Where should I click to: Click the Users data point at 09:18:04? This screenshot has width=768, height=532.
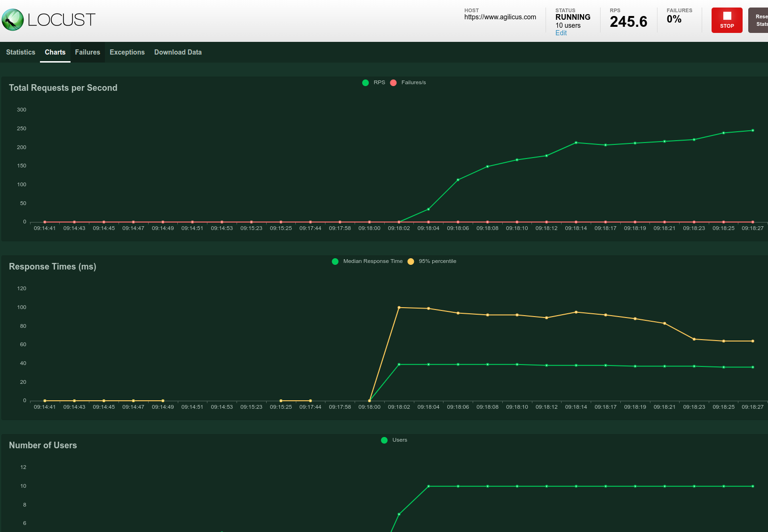(x=428, y=486)
